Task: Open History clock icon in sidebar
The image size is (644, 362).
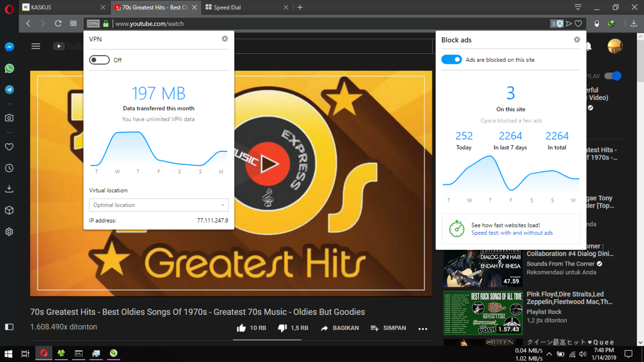Action: 9,168
